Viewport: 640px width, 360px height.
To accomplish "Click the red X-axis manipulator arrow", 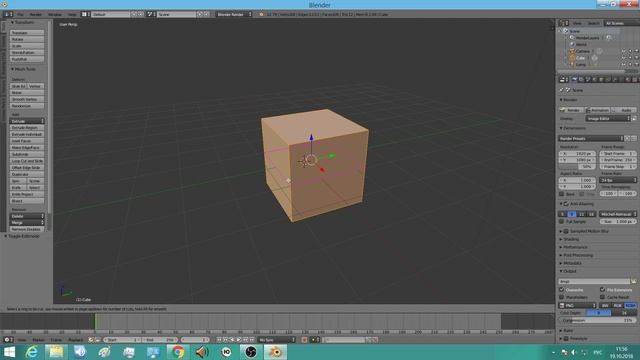I will point(322,169).
